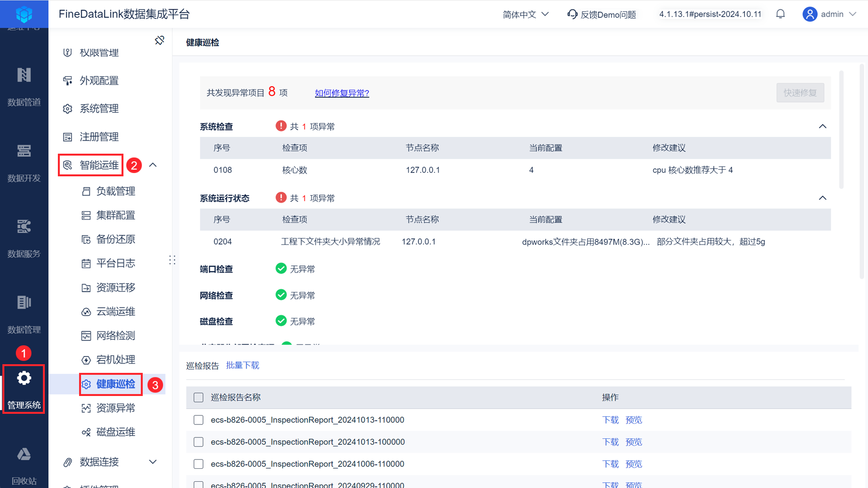Click the page vertical scrollbar
This screenshot has width=868, height=488.
click(862, 171)
